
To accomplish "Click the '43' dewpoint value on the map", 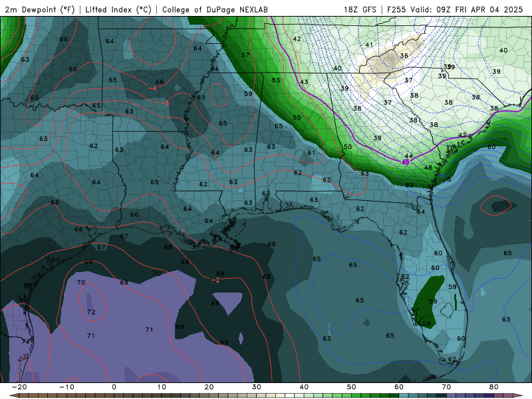I will [x=304, y=82].
